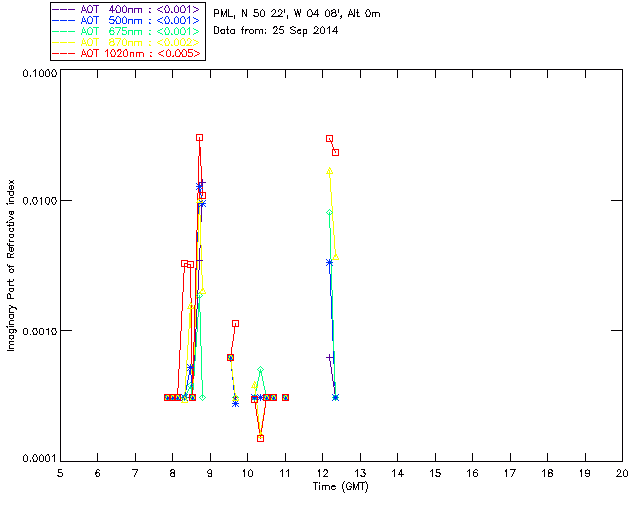Click the x-axis tick label 13
640x512 pixels.
[x=360, y=473]
